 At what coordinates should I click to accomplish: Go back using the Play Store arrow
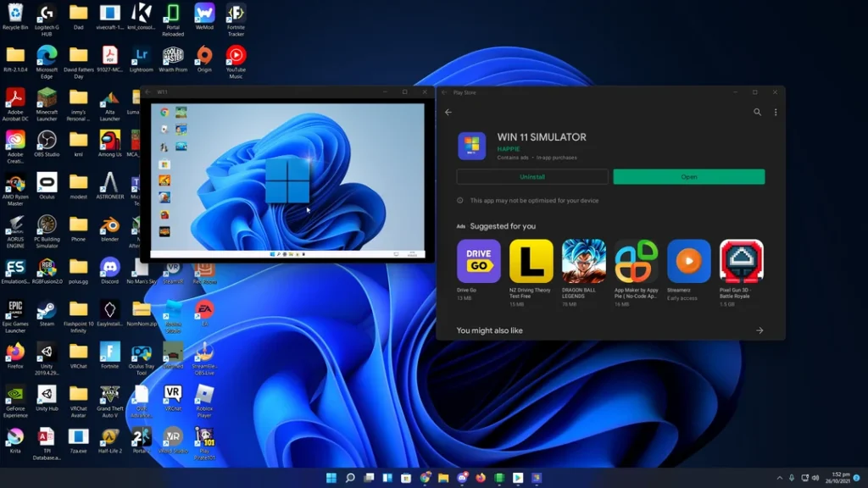coord(448,112)
